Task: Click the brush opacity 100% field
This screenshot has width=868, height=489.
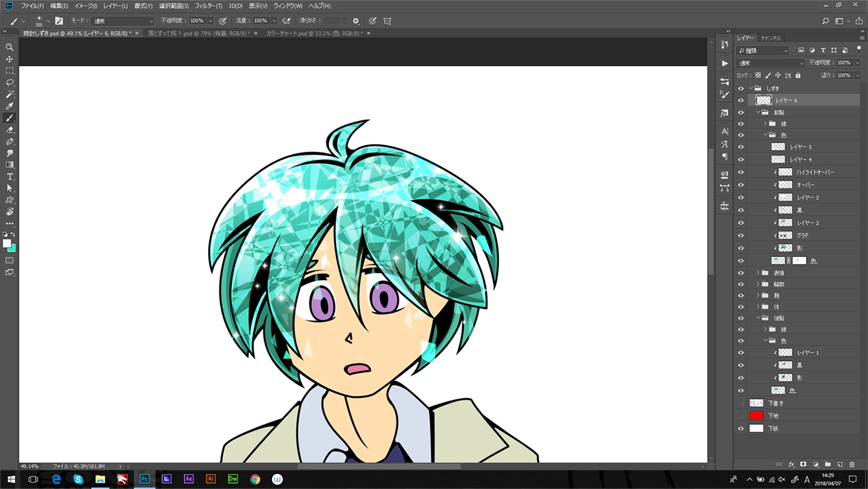Action: (197, 21)
